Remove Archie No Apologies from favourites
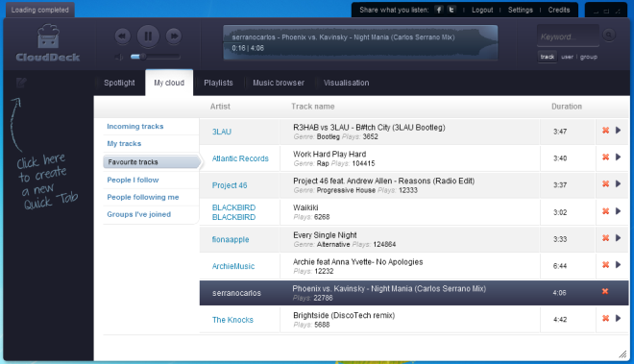 (605, 264)
